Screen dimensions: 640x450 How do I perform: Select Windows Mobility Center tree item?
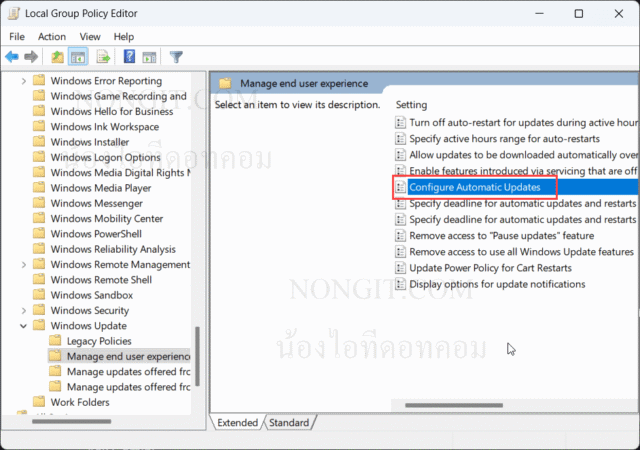pyautogui.click(x=107, y=218)
